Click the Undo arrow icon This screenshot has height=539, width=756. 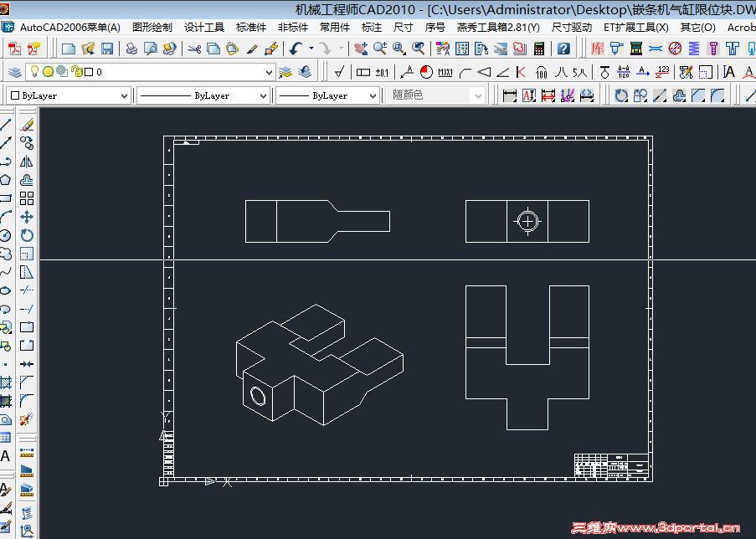[296, 49]
